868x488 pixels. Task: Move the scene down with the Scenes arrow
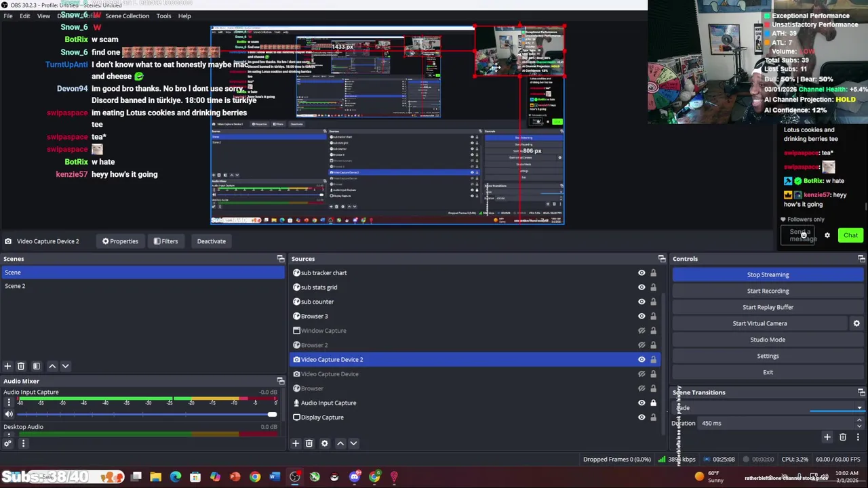(x=65, y=366)
